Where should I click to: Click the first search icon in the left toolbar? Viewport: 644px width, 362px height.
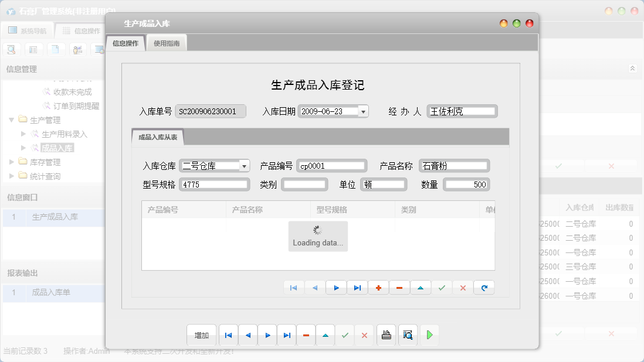point(11,49)
